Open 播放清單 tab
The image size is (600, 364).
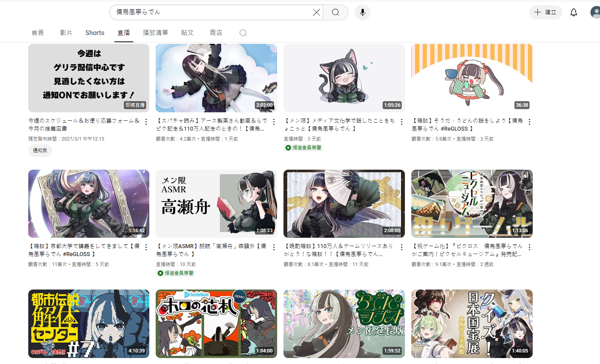pos(156,33)
